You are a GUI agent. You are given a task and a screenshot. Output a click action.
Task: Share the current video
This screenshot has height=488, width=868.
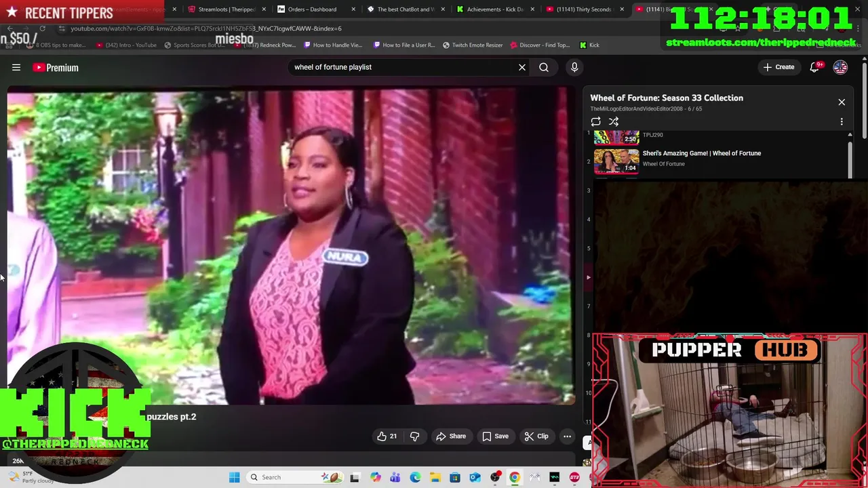pyautogui.click(x=451, y=436)
